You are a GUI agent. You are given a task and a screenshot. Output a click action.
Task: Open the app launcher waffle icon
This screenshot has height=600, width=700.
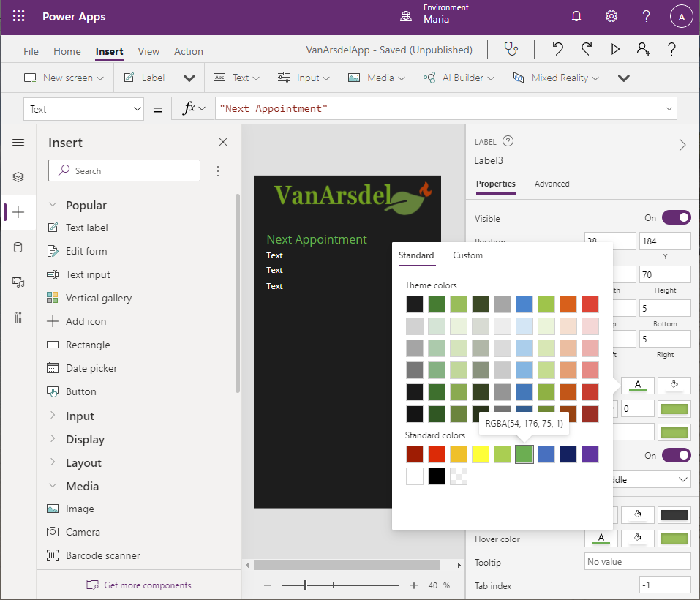point(18,17)
